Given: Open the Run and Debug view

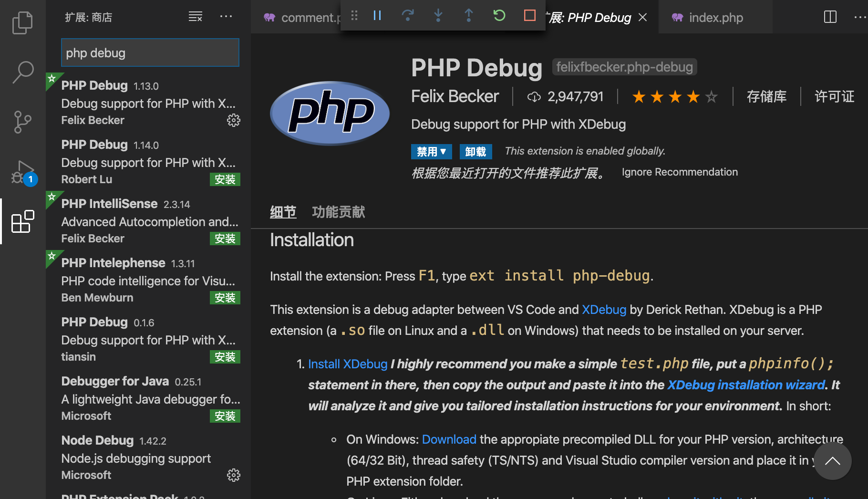Looking at the screenshot, I should click(x=23, y=173).
